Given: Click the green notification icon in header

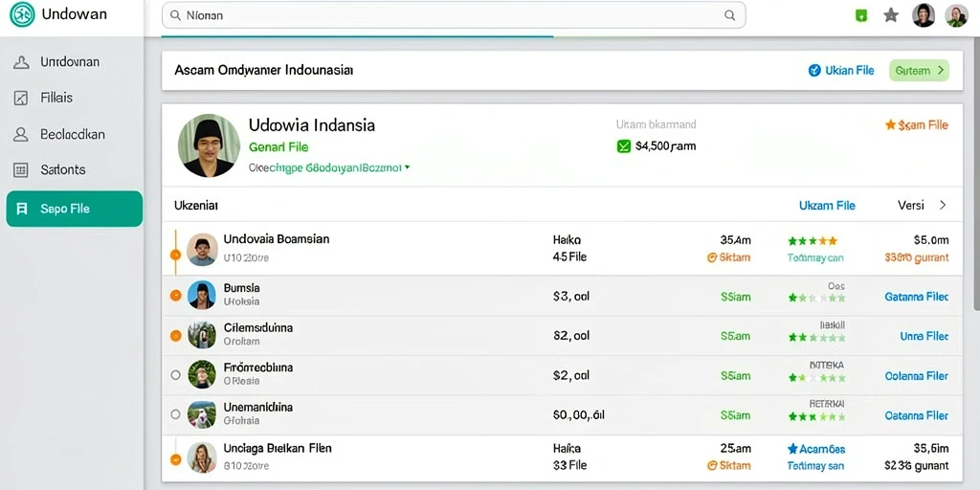Looking at the screenshot, I should point(862,15).
